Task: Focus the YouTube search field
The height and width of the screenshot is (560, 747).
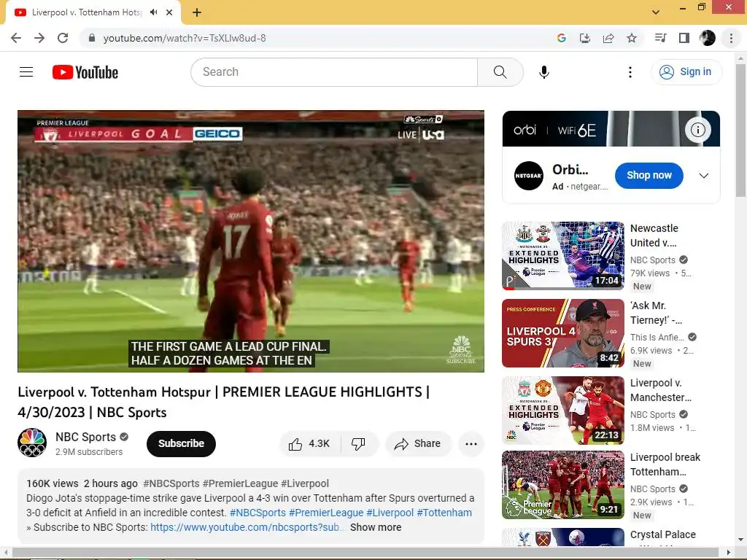Action: tap(334, 72)
